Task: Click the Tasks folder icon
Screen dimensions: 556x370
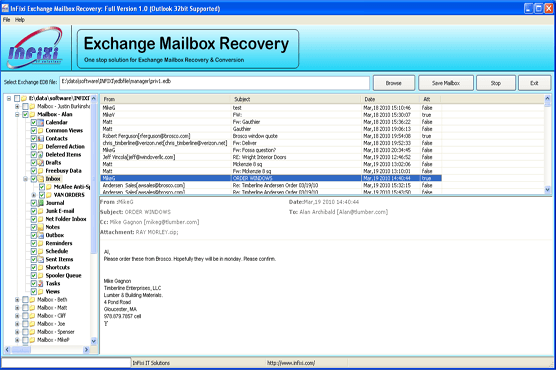Action: 41,283
